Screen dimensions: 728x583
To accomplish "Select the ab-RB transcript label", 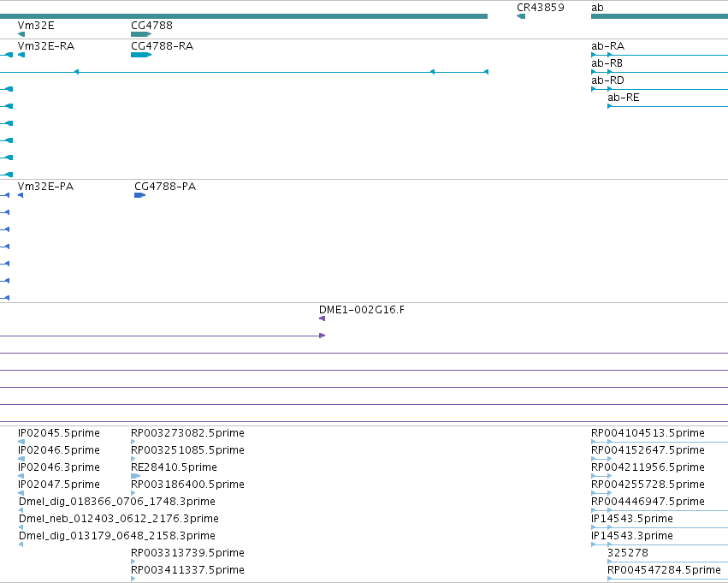I will tap(607, 63).
